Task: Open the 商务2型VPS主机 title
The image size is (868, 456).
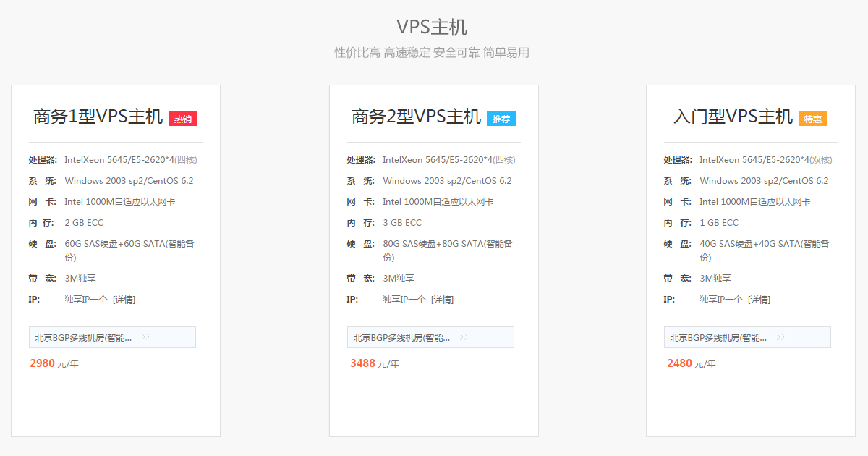Action: [417, 117]
